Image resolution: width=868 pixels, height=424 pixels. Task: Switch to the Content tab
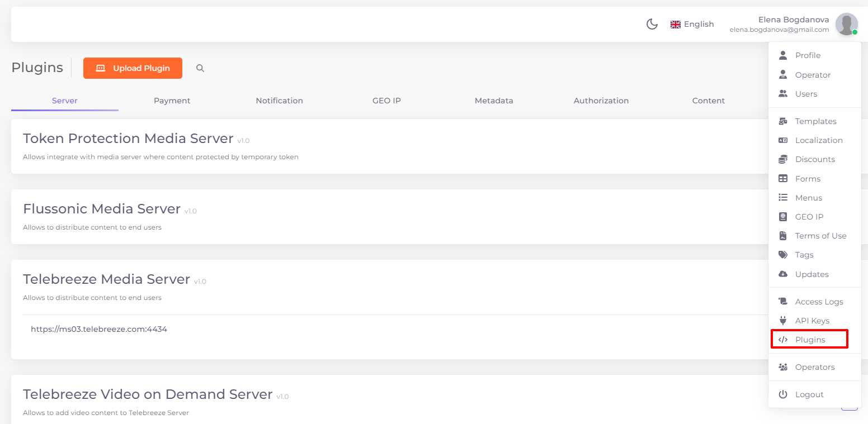pyautogui.click(x=709, y=101)
